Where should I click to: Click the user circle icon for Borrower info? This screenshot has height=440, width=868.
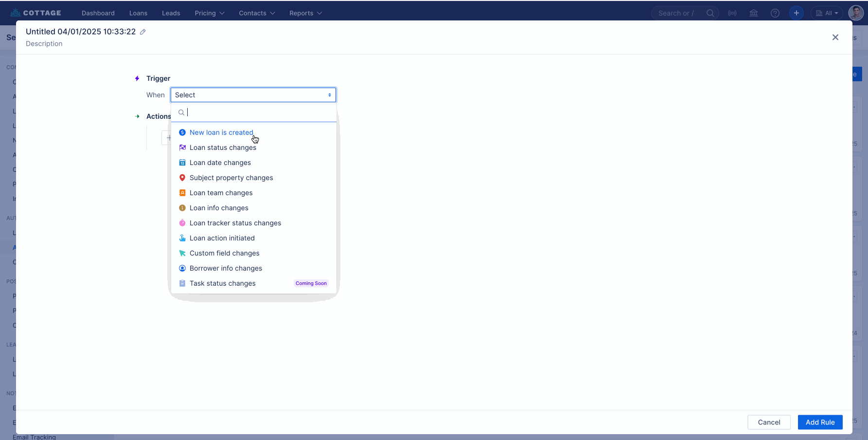coord(182,268)
